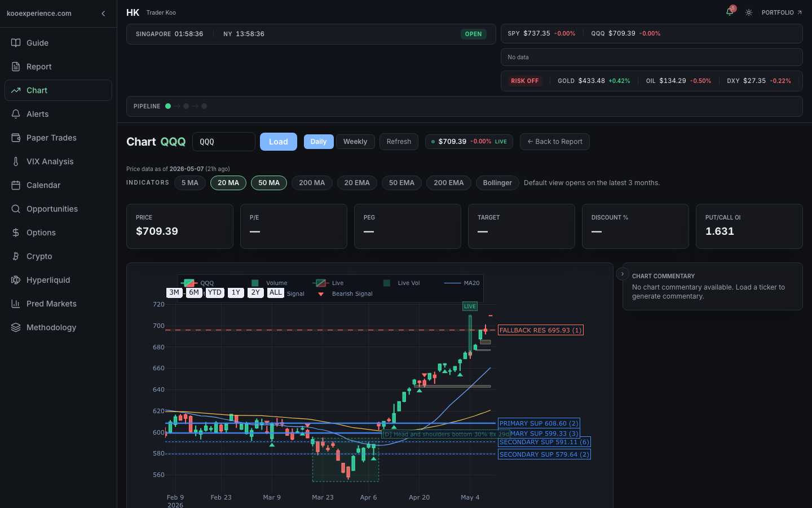Select the Chart trend-line icon in sidebar
The width and height of the screenshot is (812, 508).
16,90
